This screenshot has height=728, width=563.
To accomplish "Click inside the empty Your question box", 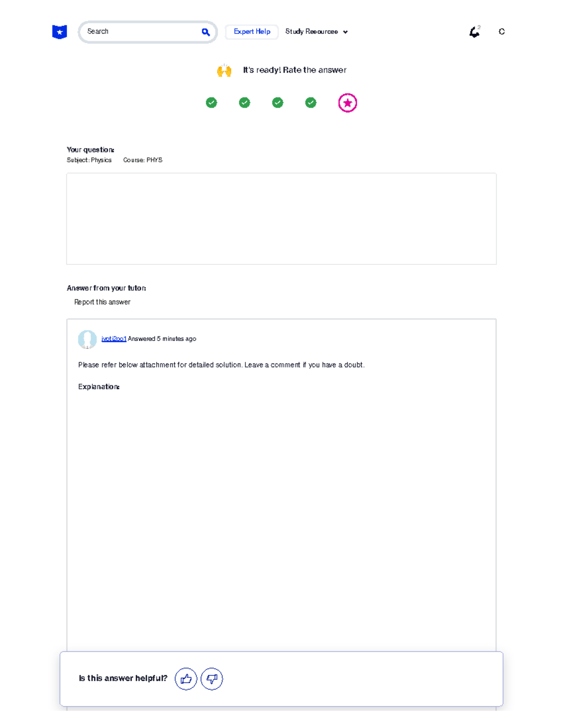I will click(281, 218).
